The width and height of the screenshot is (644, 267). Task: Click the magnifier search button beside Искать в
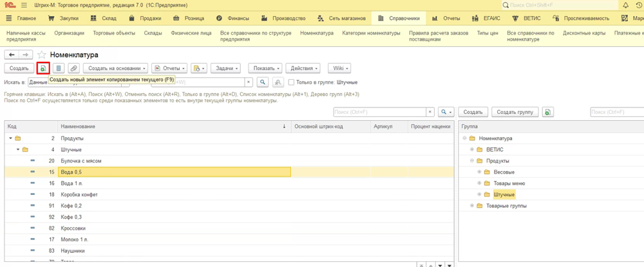tap(263, 82)
